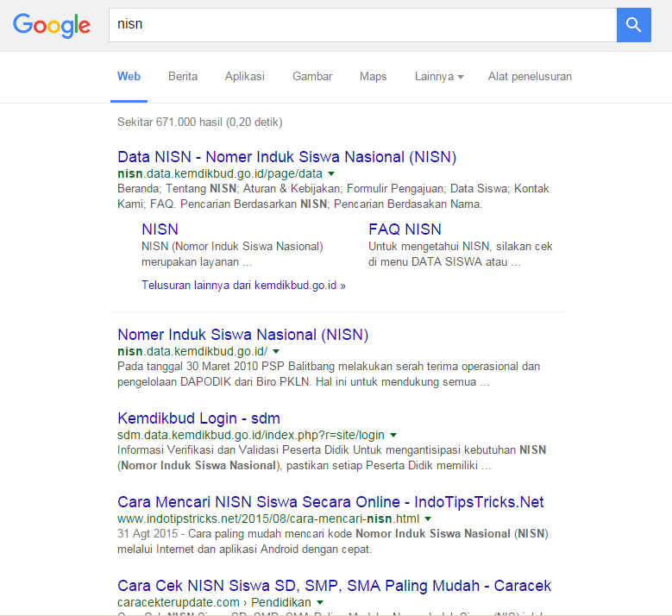Expand arrow beside caracekterupdate.com Pendidikan

pos(320,602)
